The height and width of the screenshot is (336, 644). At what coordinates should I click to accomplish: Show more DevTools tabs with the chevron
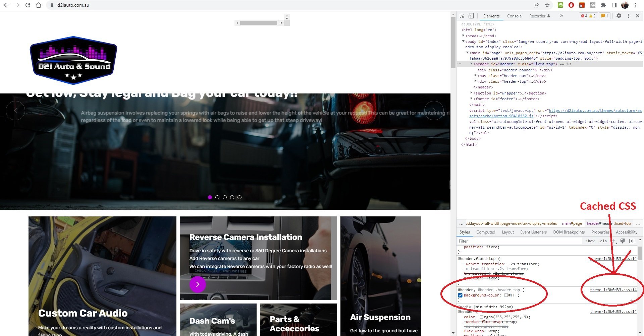pyautogui.click(x=561, y=16)
